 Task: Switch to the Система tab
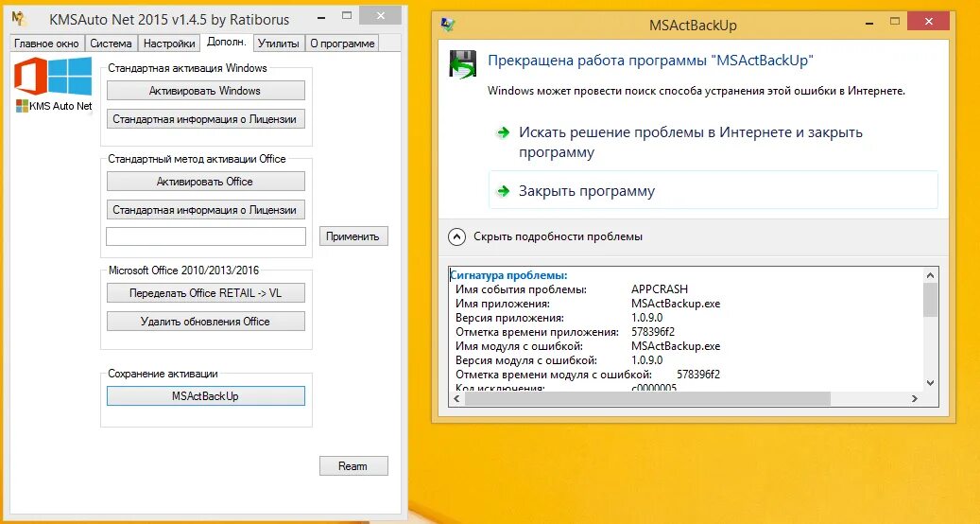click(x=111, y=44)
